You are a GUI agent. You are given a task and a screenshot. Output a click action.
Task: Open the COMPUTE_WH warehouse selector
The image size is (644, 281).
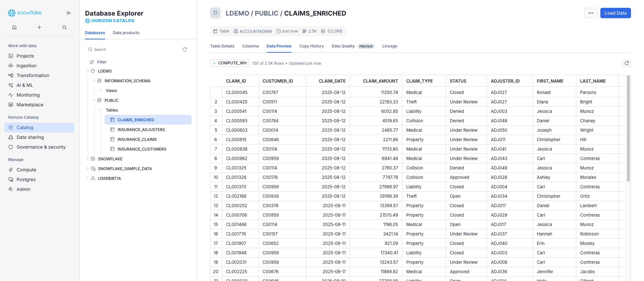[230, 63]
